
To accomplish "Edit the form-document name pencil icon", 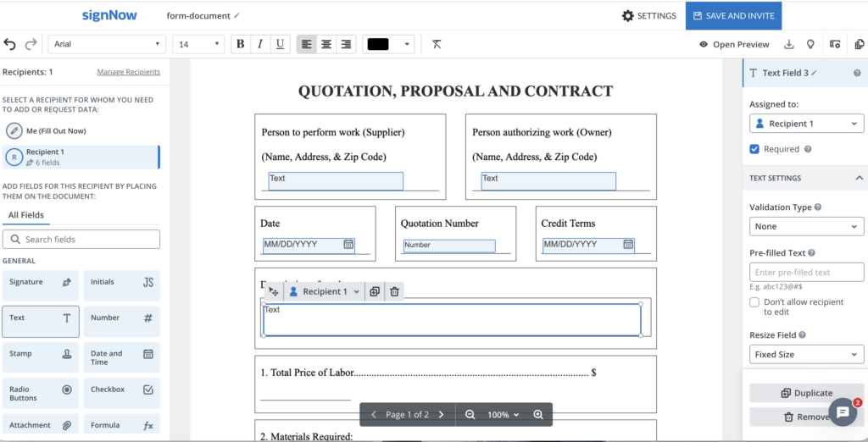I will coord(237,15).
